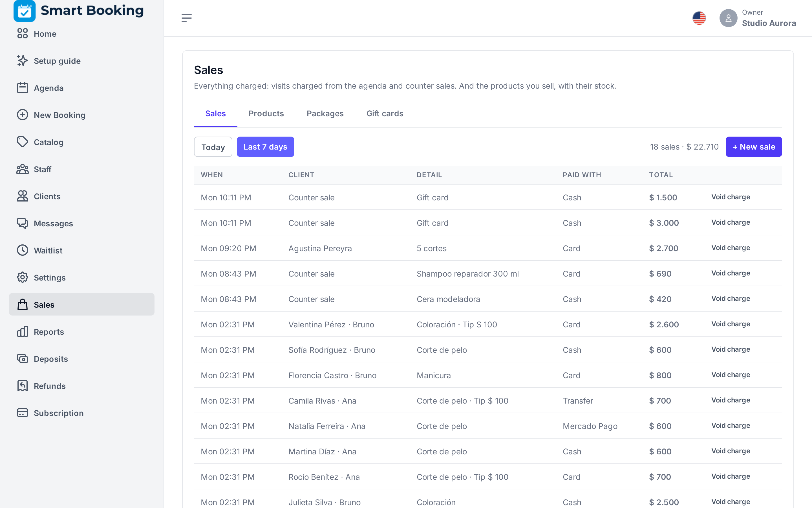
Task: Change language via US flag icon
Action: [699, 18]
